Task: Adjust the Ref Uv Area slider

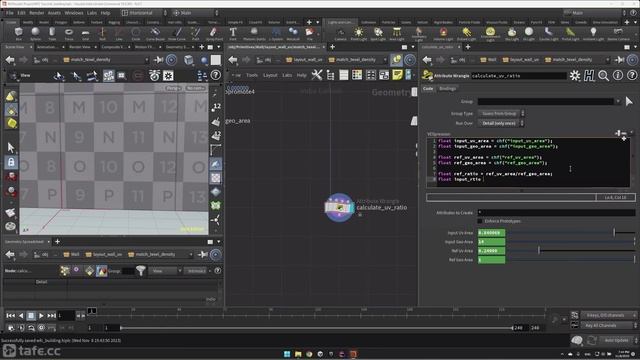Action: [571, 251]
